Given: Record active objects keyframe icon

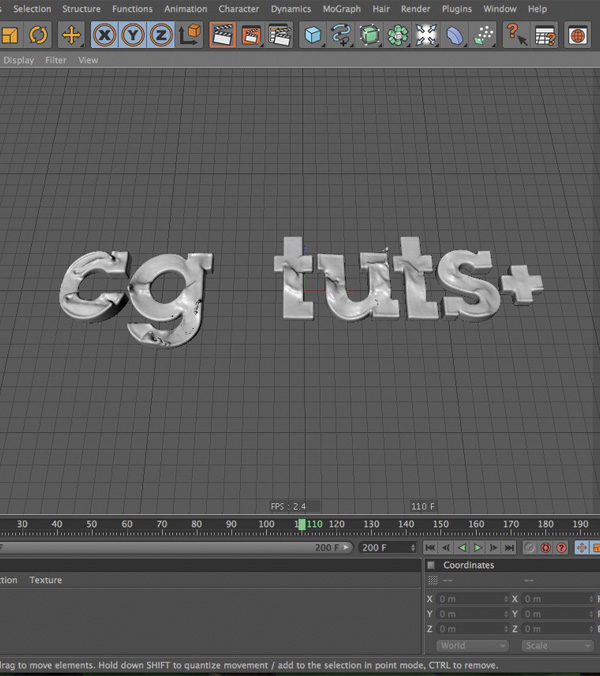Looking at the screenshot, I should pyautogui.click(x=529, y=548).
